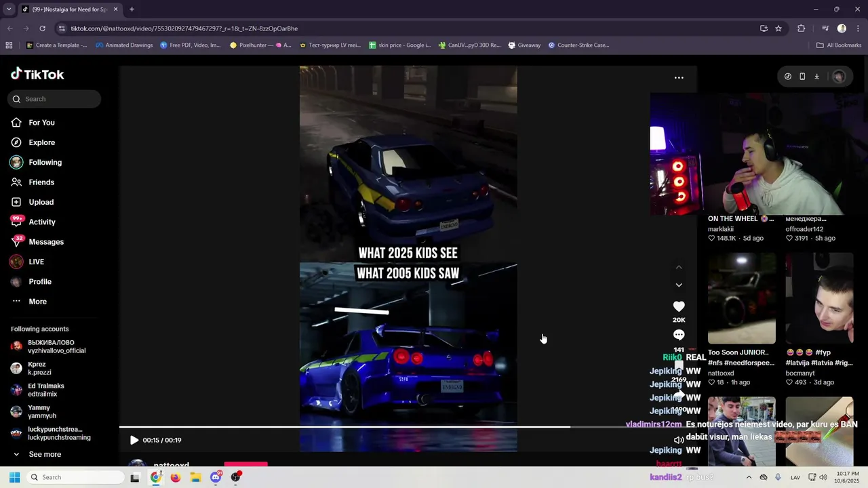
Task: Go to the previous video arrow
Action: 679,267
